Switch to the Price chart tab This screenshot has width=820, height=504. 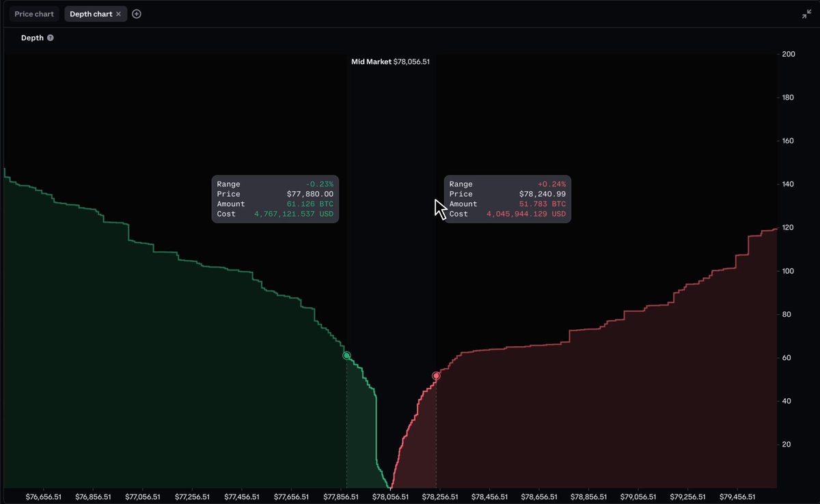click(x=34, y=14)
